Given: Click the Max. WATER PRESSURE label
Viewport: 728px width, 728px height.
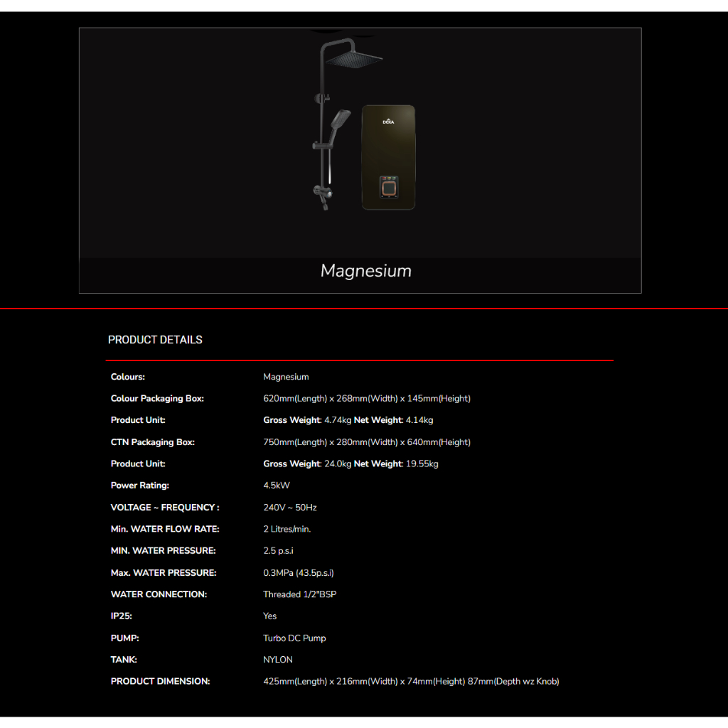Looking at the screenshot, I should coord(164,572).
